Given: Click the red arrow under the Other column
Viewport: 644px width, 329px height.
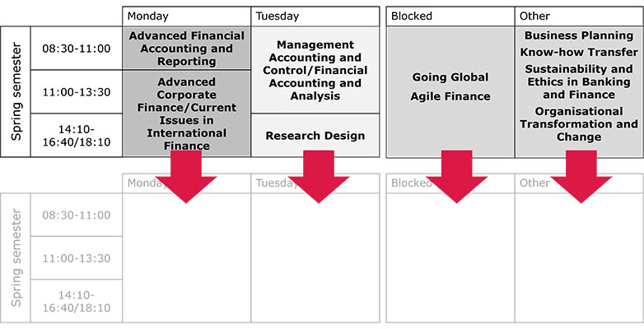Looking at the screenshot, I should tap(581, 176).
